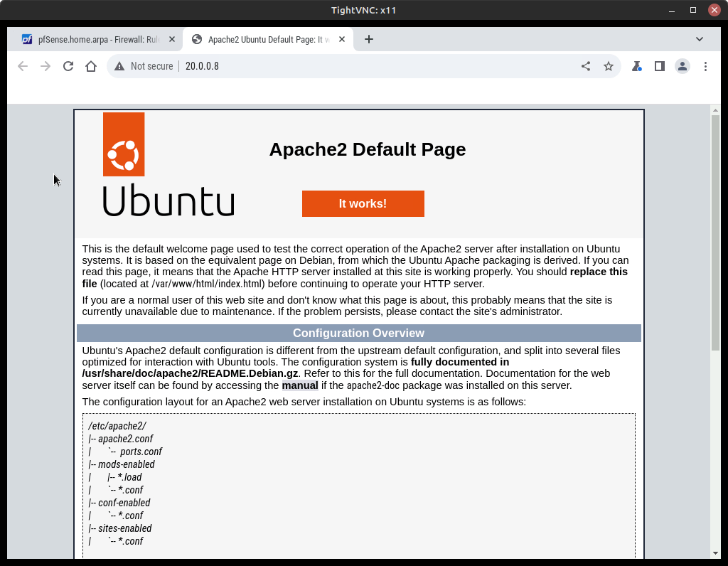Screen dimensions: 728x566
Task: Share this page via the share icon
Action: pos(586,66)
